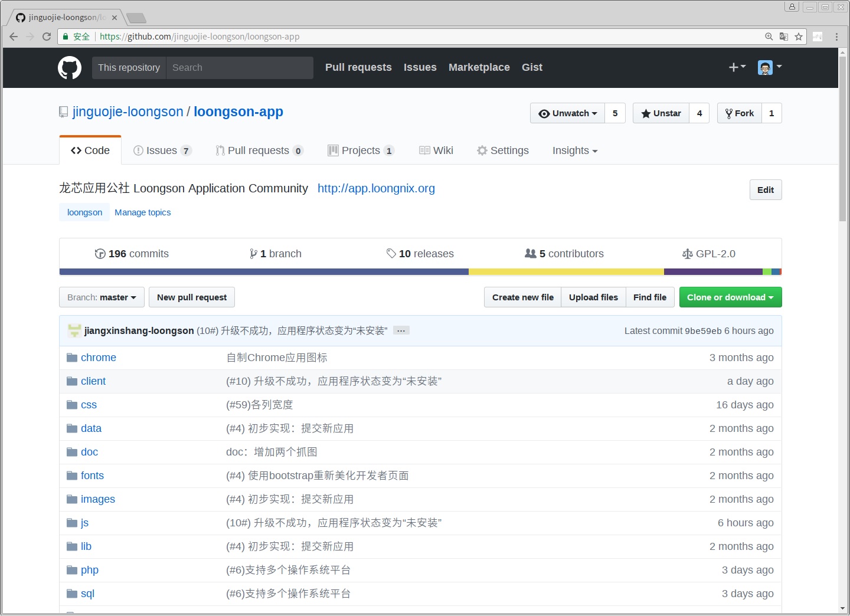This screenshot has height=616, width=850.
Task: Click the blue segment of the language bar
Action: pos(264,272)
